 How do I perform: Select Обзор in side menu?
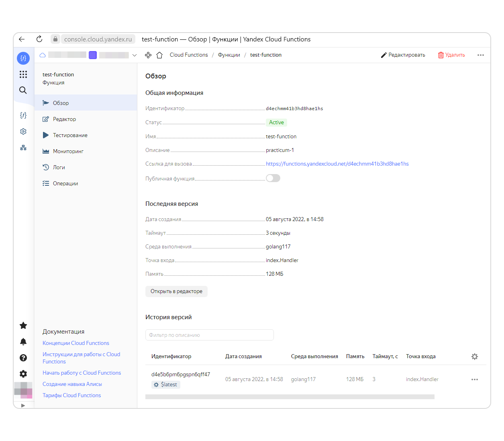tap(86, 103)
